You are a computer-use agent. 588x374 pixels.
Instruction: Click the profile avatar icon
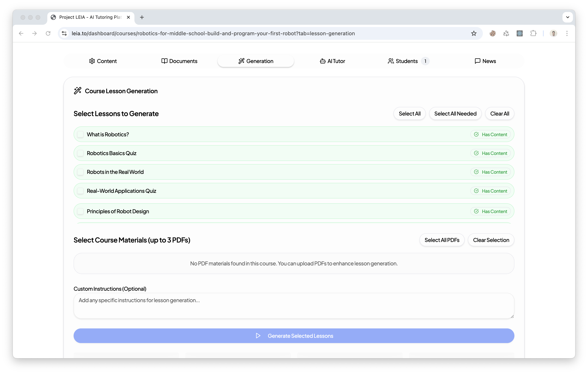point(553,33)
